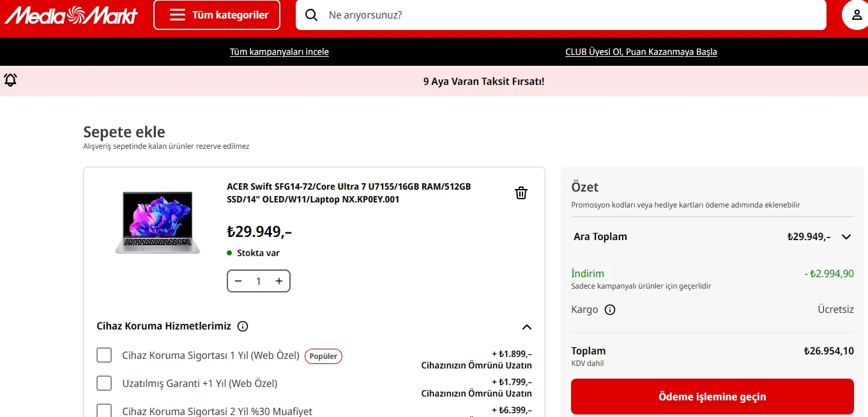This screenshot has height=417, width=868.
Task: Click the + ₺1.799,– warranty price
Action: (512, 382)
